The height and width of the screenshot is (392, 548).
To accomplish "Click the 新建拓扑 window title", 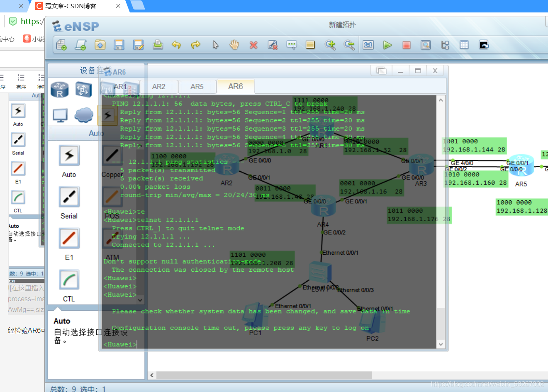I will coord(342,25).
